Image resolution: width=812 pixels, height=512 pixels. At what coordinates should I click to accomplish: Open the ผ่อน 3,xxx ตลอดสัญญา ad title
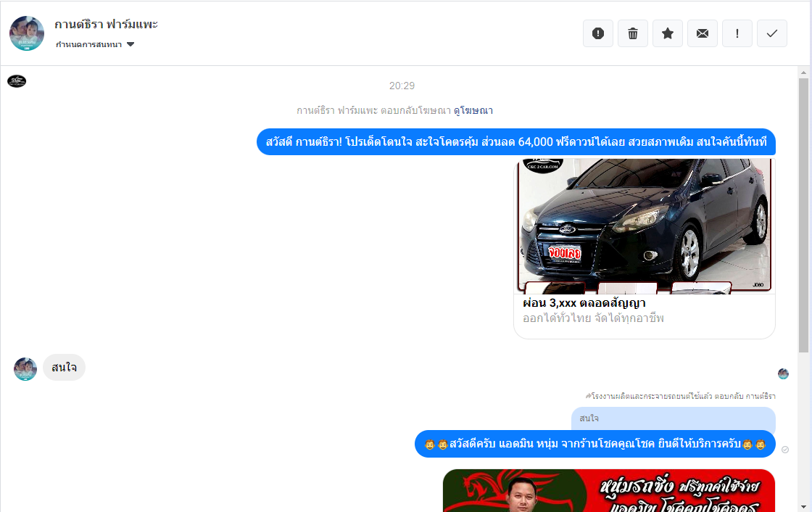(x=584, y=302)
